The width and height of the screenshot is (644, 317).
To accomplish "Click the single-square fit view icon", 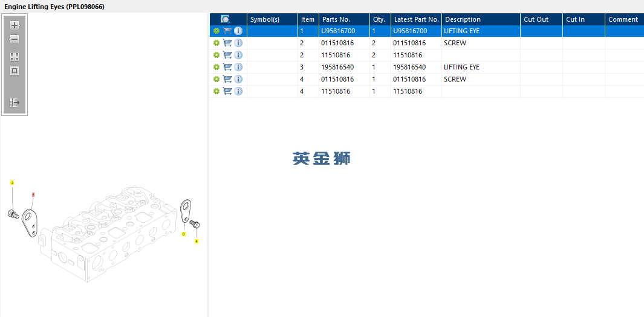I will 15,71.
